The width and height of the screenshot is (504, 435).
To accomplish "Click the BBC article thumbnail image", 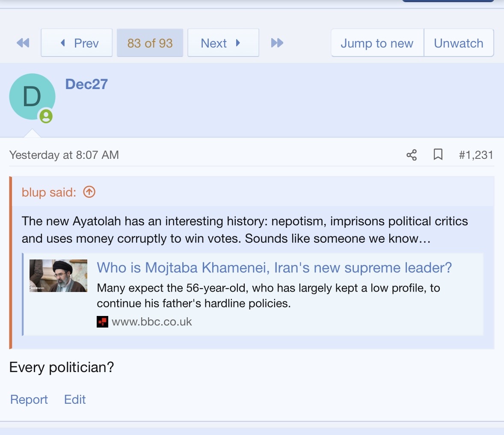I will tap(58, 276).
